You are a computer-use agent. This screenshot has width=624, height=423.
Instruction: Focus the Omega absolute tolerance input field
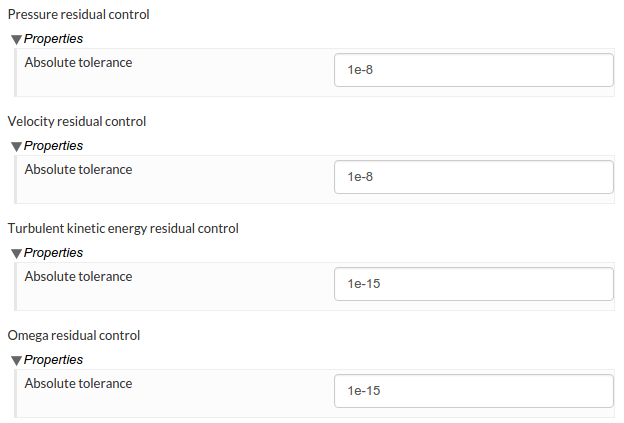coord(473,391)
